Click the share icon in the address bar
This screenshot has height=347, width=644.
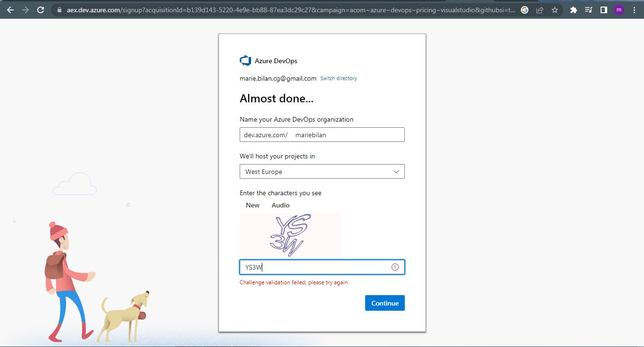(x=540, y=9)
